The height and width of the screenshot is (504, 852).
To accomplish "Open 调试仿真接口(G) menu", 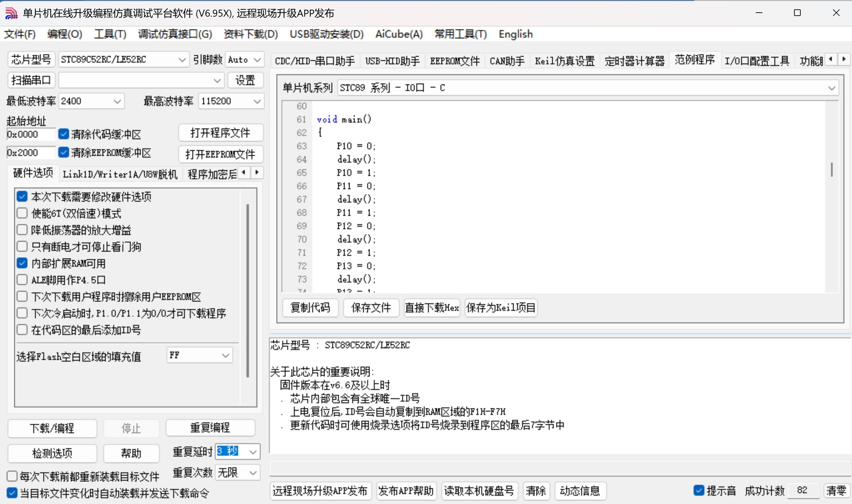I will tap(175, 34).
